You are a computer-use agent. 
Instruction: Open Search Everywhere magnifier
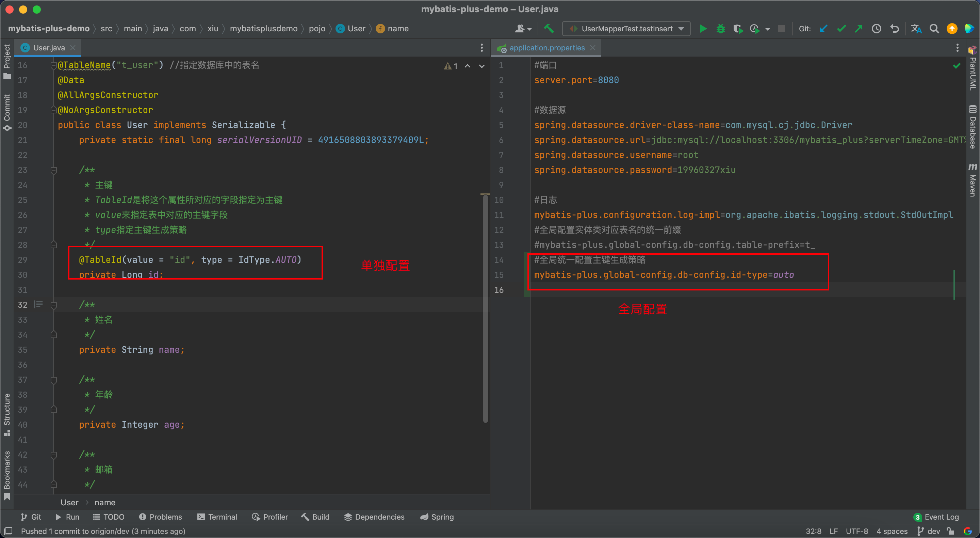point(934,29)
